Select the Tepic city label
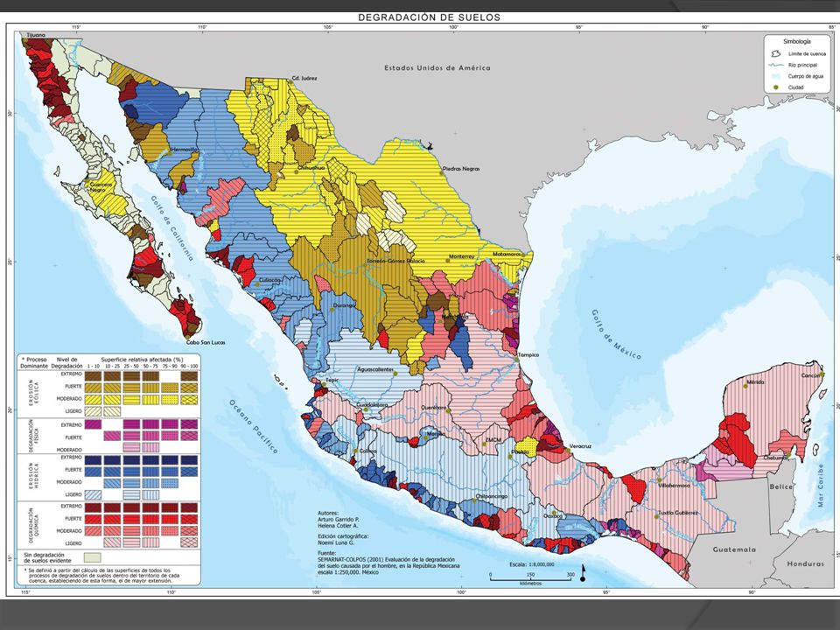This screenshot has width=840, height=630. coord(332,380)
